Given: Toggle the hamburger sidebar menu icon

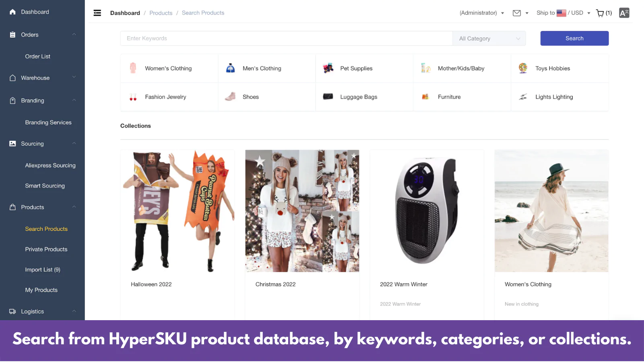Looking at the screenshot, I should (x=97, y=13).
